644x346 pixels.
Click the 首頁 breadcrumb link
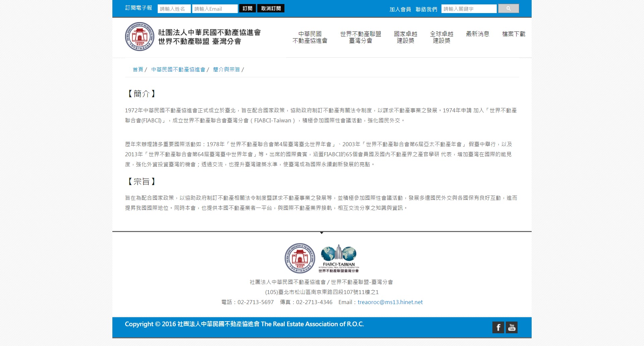pos(138,69)
